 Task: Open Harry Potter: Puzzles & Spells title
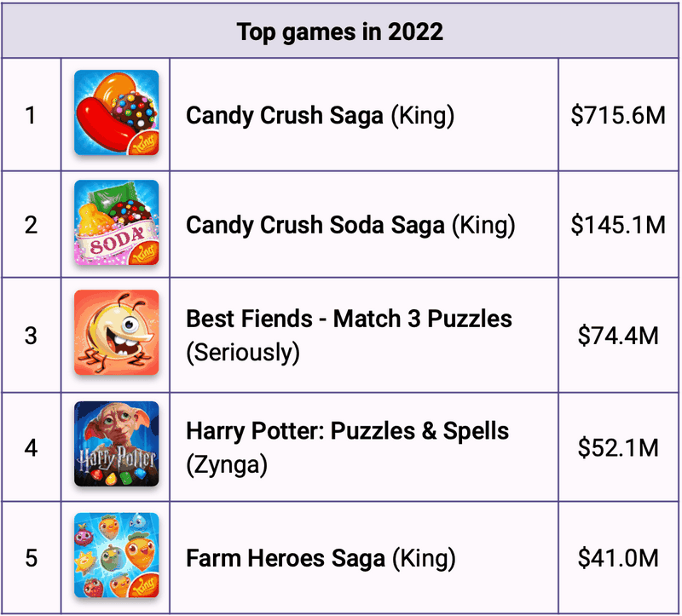point(347,431)
